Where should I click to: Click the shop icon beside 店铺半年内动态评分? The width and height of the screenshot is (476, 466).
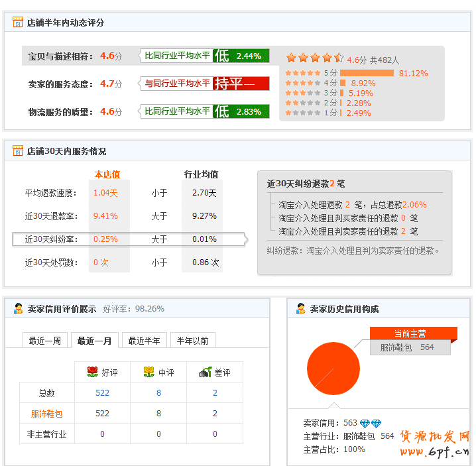click(x=18, y=22)
